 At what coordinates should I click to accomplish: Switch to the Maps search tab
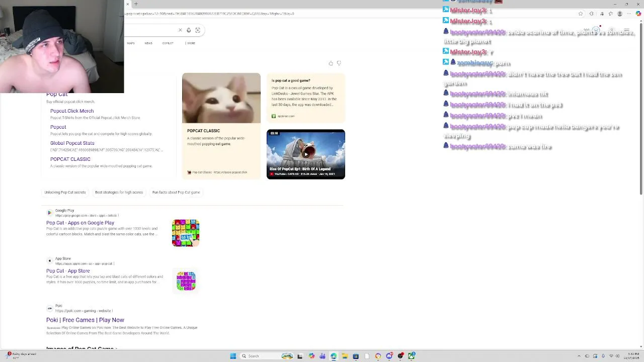coord(131,43)
